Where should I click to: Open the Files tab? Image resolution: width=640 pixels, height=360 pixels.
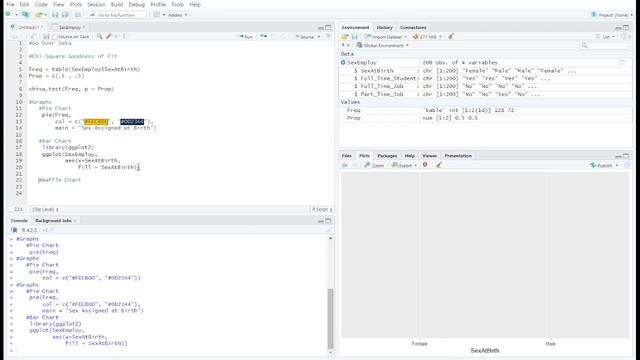tap(347, 156)
